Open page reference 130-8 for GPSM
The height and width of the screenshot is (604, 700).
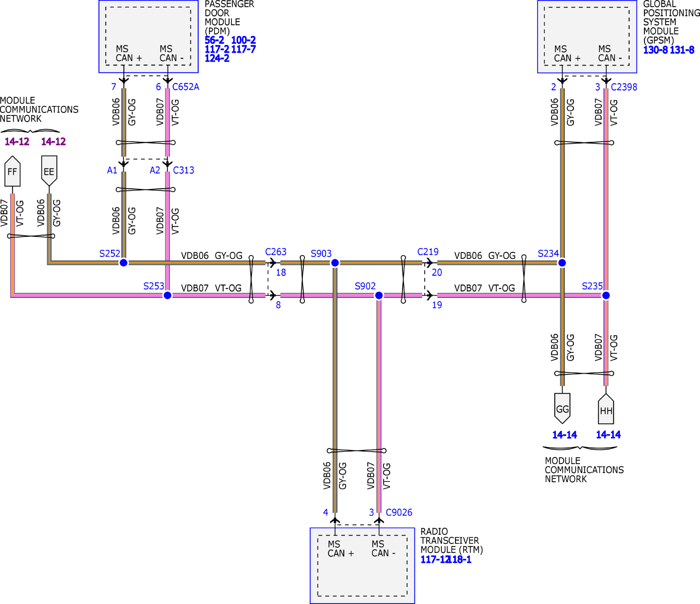click(655, 50)
